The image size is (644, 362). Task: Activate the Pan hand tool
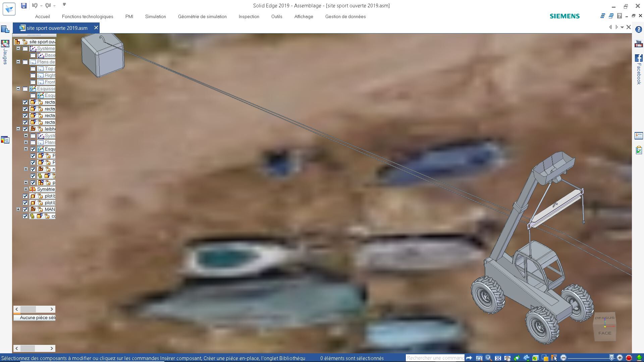pos(507,358)
